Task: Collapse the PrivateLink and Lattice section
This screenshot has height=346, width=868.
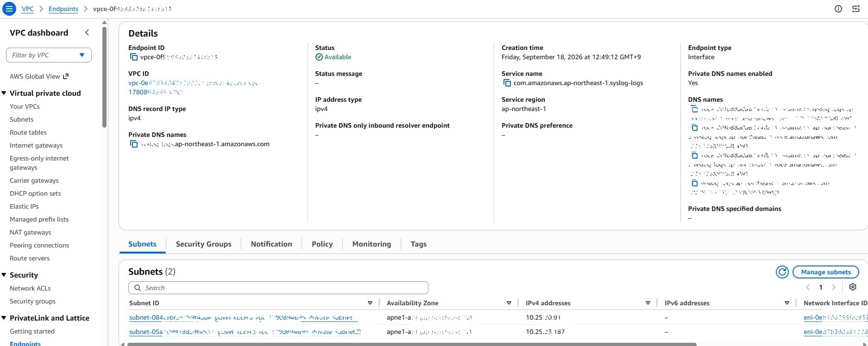Action: click(x=4, y=318)
